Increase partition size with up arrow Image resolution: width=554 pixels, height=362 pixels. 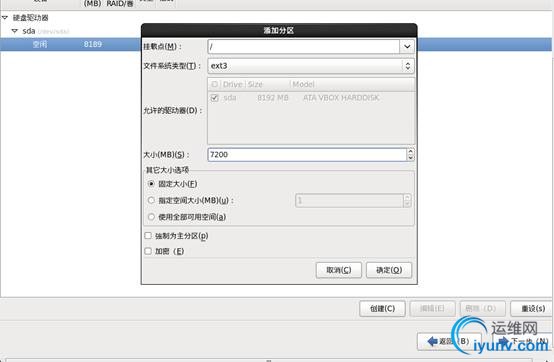pyautogui.click(x=410, y=151)
